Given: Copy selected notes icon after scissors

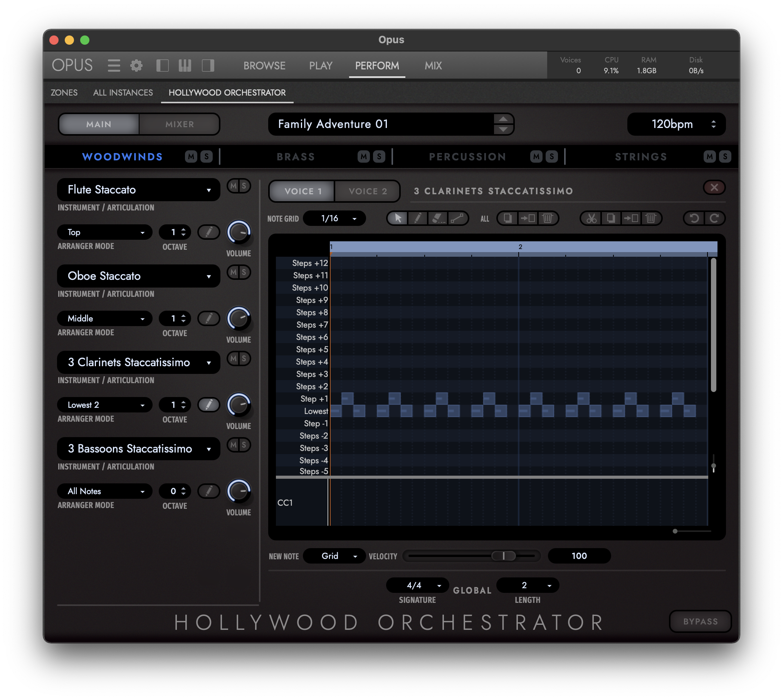Looking at the screenshot, I should (611, 219).
